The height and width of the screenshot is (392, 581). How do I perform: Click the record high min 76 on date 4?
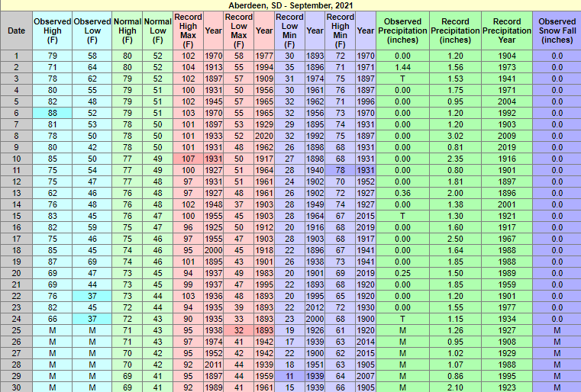tap(341, 90)
